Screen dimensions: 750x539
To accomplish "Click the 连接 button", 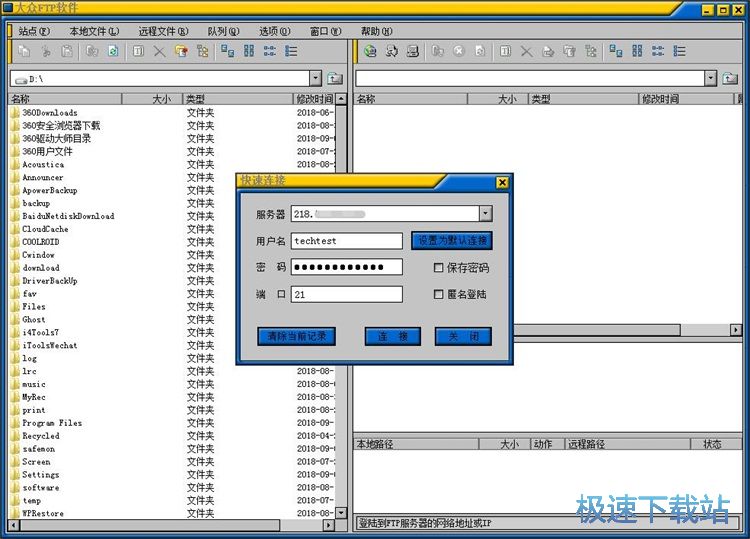I will pyautogui.click(x=393, y=336).
